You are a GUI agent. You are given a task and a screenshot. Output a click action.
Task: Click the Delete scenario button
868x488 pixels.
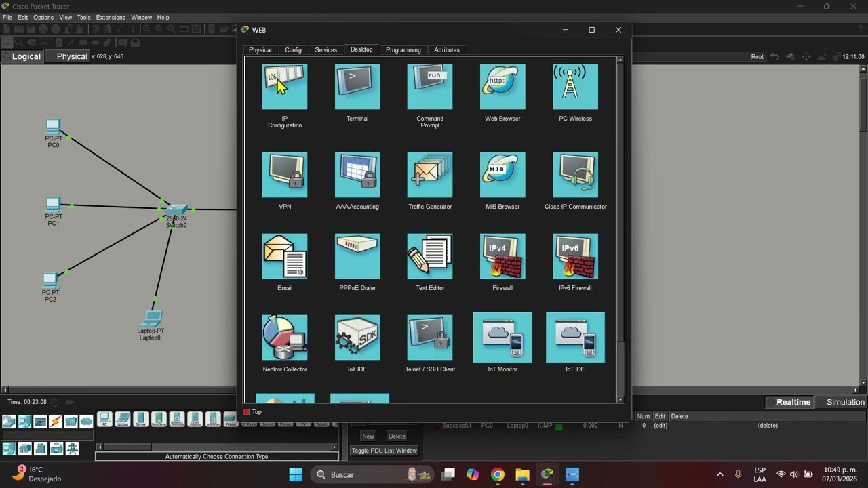pyautogui.click(x=397, y=436)
